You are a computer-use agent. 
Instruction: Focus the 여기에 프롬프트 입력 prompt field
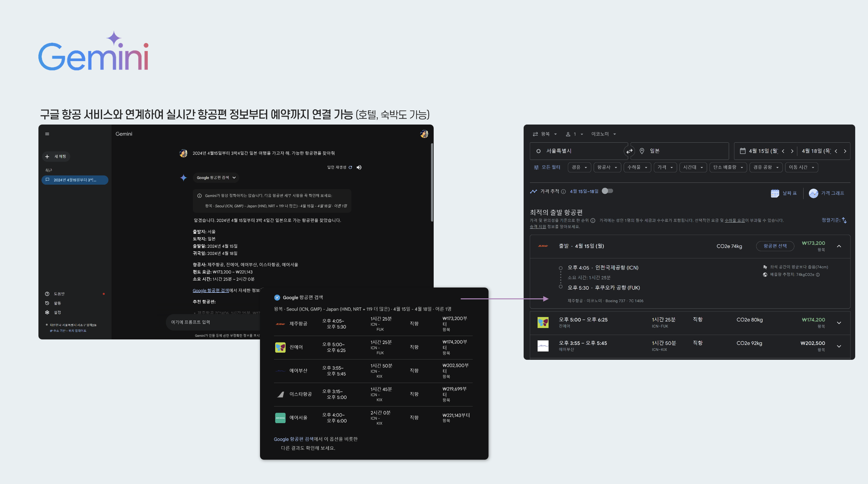pos(213,322)
